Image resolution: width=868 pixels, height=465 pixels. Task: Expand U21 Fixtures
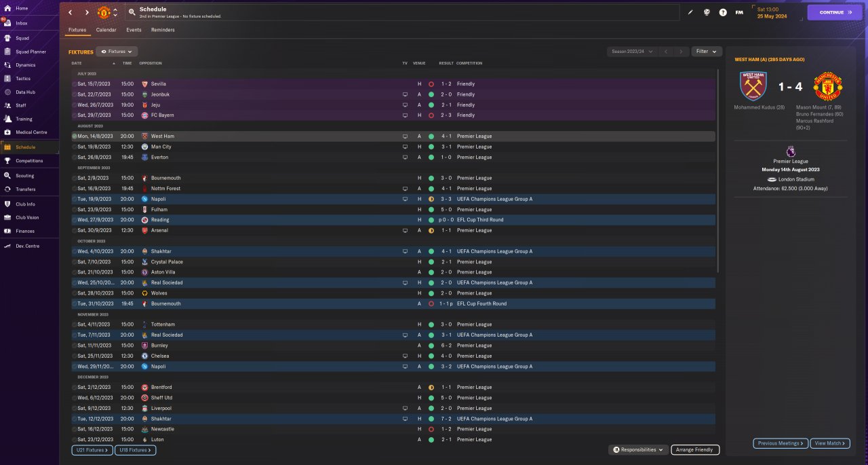[92, 450]
